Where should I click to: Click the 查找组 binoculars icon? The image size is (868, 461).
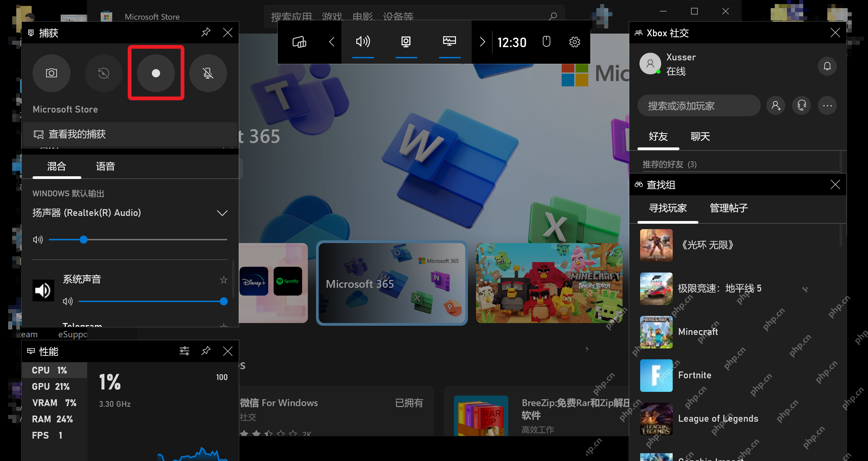point(638,184)
